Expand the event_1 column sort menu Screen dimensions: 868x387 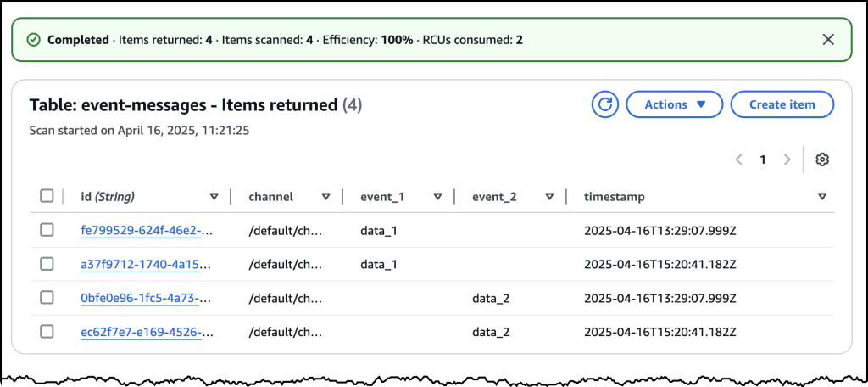[x=437, y=197]
